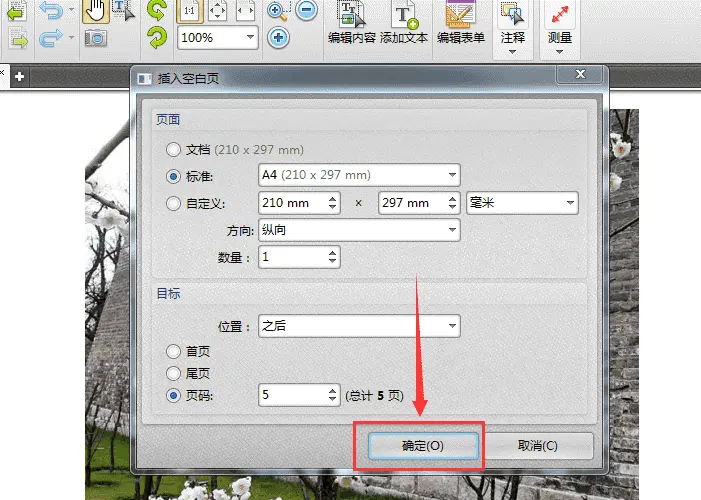Open the redo history dropdown arrow
701x500 pixels.
[x=72, y=38]
